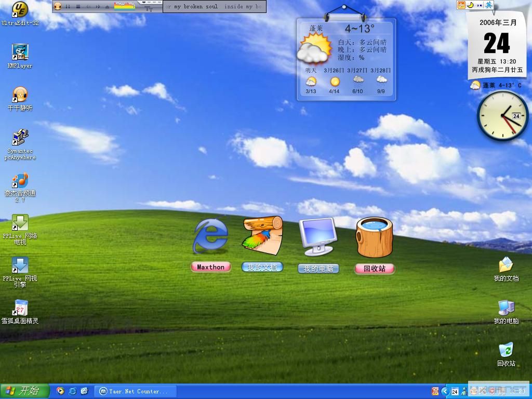Click the lyrics font TT icon

click(149, 9)
